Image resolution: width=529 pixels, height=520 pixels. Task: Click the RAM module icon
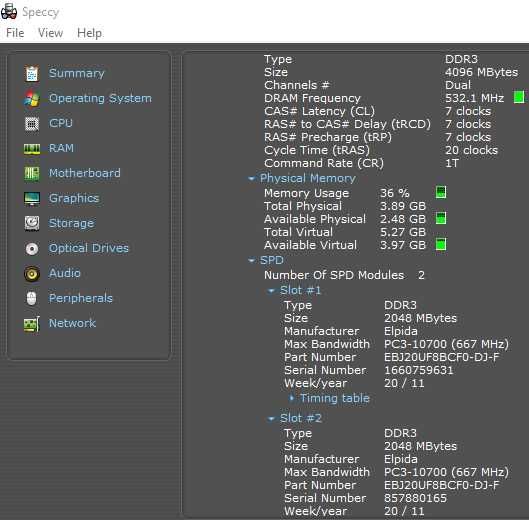(32, 148)
